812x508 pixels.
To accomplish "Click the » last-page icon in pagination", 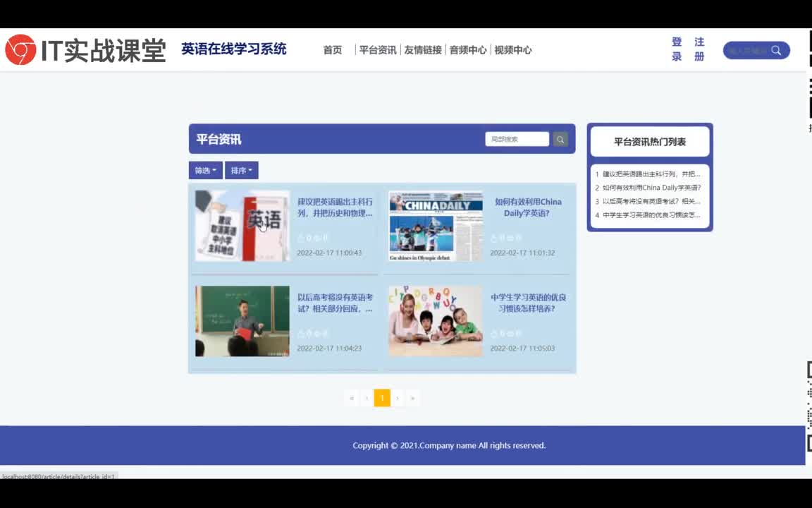I will pyautogui.click(x=412, y=398).
